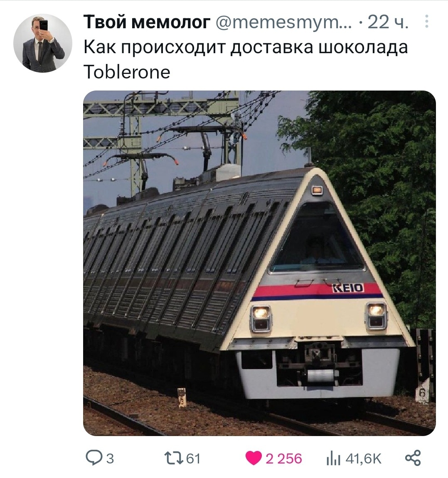Click the reply count 3
Image resolution: width=448 pixels, height=478 pixels.
(110, 458)
